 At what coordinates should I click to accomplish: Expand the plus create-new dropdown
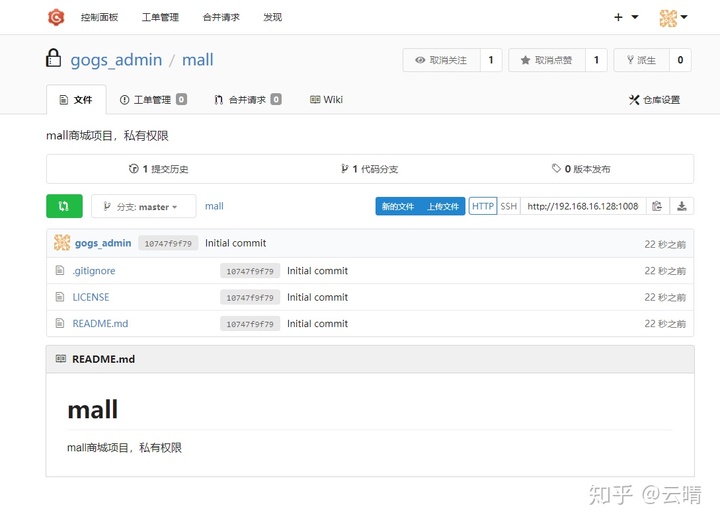[626, 17]
